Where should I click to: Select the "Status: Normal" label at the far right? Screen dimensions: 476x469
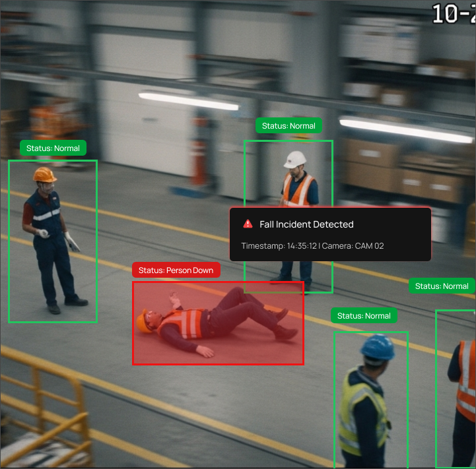pyautogui.click(x=442, y=286)
